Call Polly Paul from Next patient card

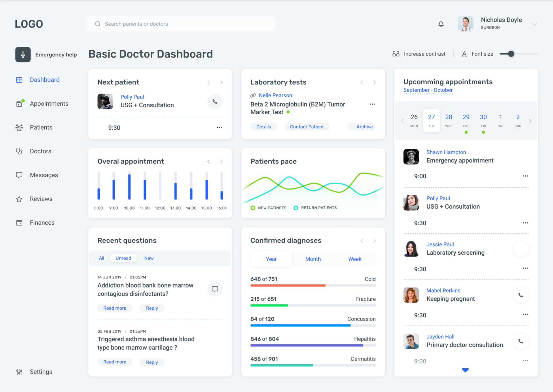[x=215, y=101]
